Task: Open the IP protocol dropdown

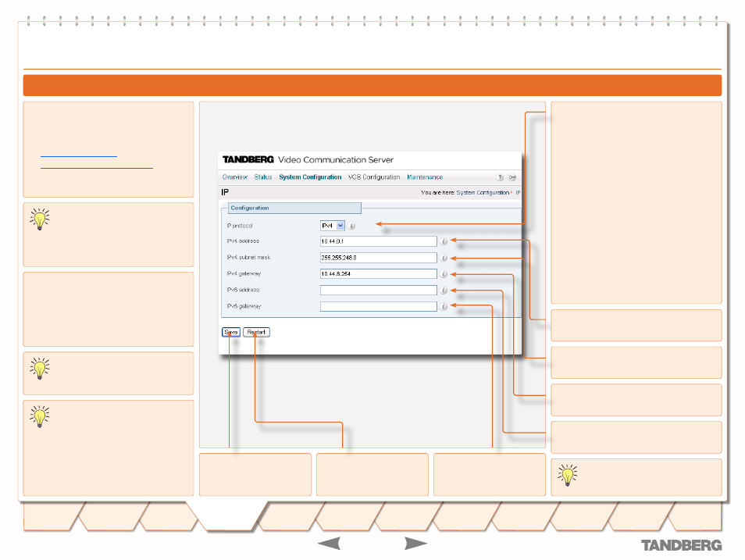Action: (x=333, y=226)
